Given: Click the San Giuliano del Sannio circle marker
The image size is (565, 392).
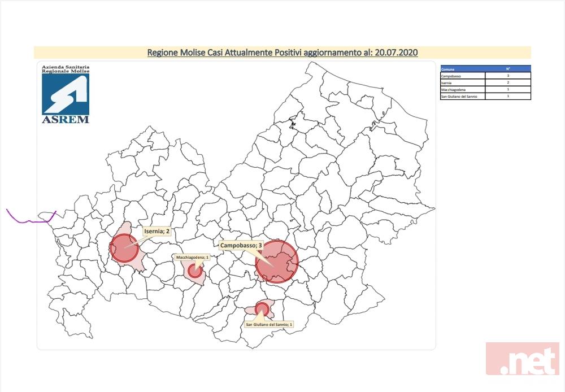Looking at the screenshot, I should 262,308.
